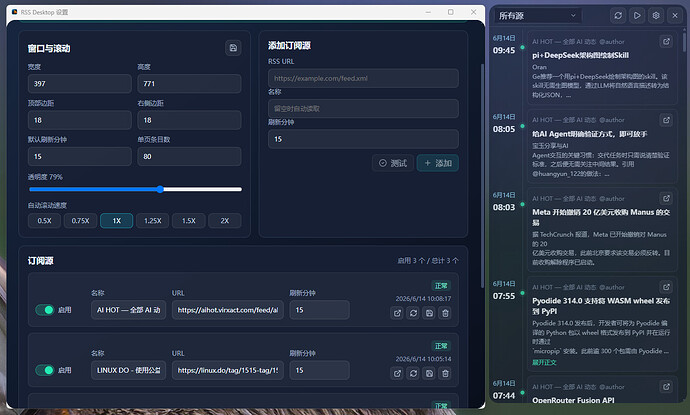Adjust the 透明度 transparency slider handle
690x415 pixels.
[160, 189]
